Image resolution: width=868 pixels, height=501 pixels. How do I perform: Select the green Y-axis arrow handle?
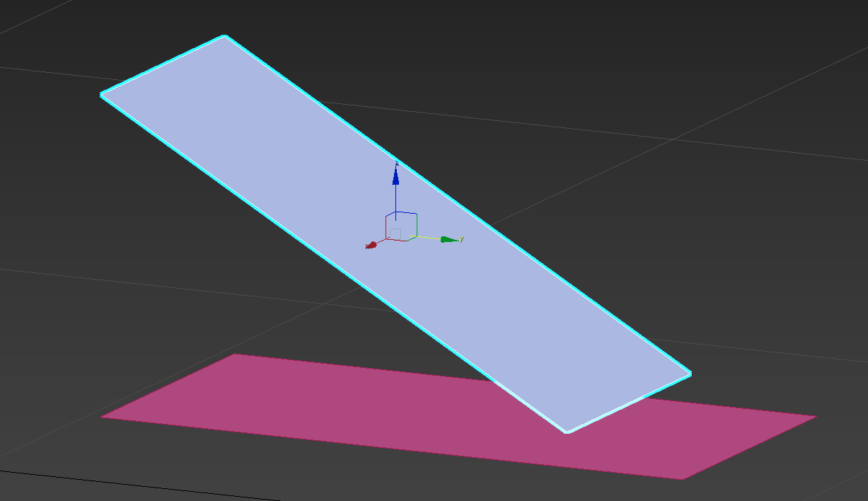447,238
